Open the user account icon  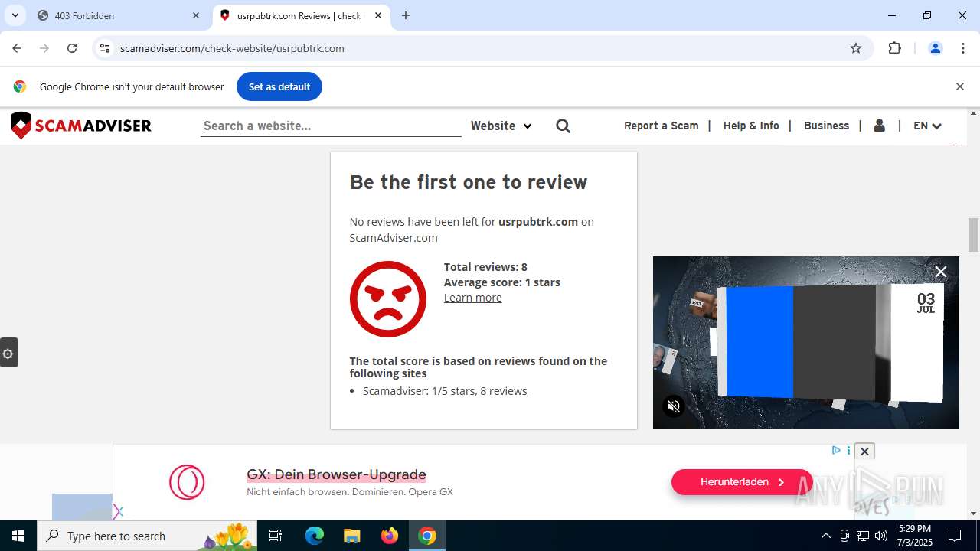tap(880, 126)
